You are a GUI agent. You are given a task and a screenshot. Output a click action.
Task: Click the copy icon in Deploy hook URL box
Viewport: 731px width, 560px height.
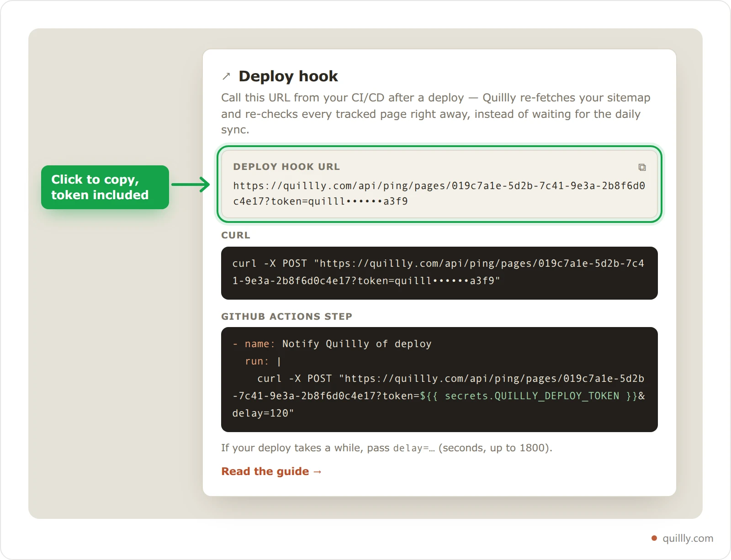[x=642, y=167]
